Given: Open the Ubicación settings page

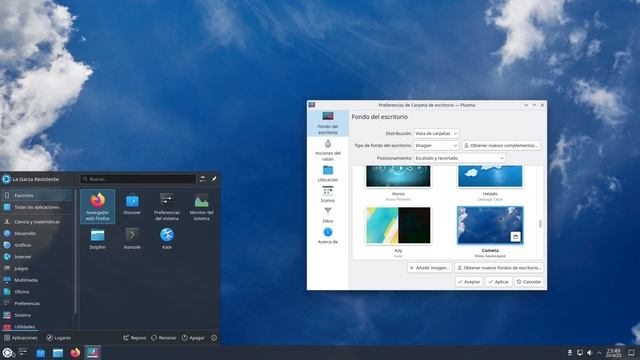Looking at the screenshot, I should click(x=328, y=173).
